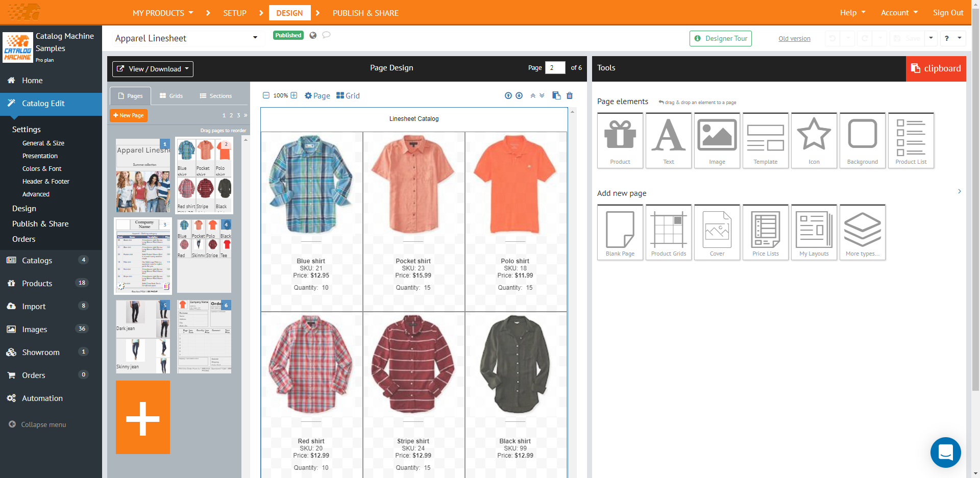The image size is (980, 478).
Task: Move page up with circled arrow
Action: 508,95
